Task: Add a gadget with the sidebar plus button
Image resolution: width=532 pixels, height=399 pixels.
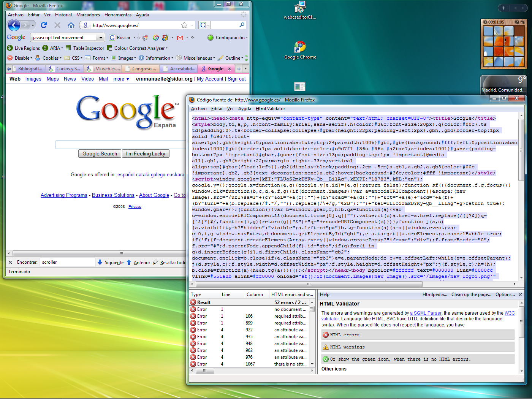Action: click(x=503, y=8)
